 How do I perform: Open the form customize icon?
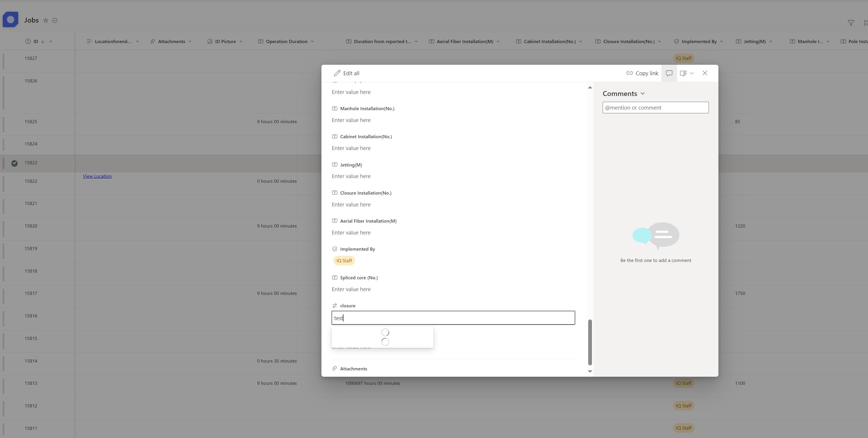(x=683, y=73)
